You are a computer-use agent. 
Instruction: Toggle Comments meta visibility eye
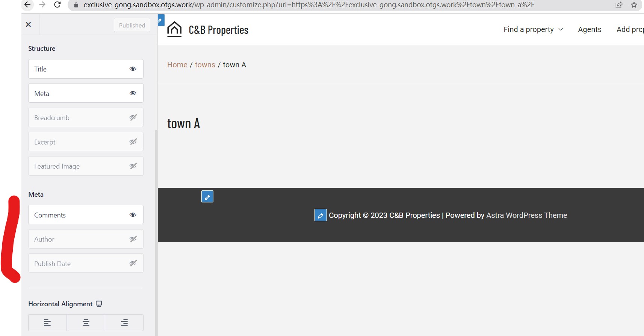(x=133, y=215)
